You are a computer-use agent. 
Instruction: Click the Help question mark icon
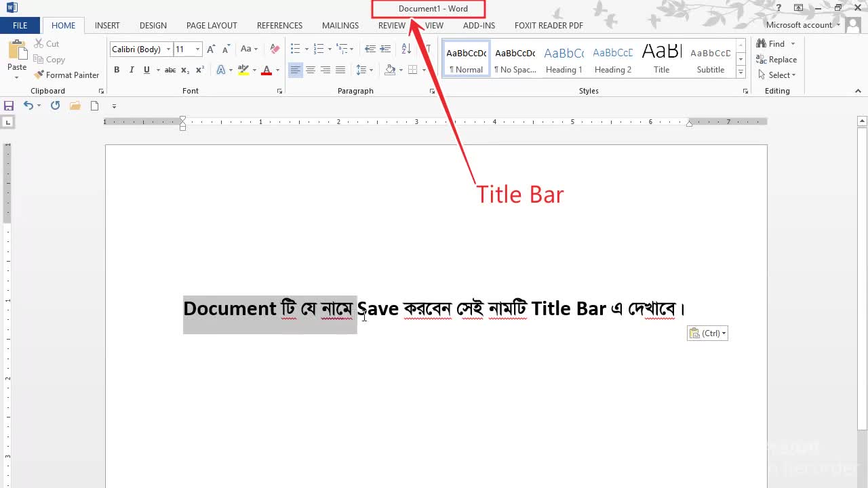click(x=778, y=8)
